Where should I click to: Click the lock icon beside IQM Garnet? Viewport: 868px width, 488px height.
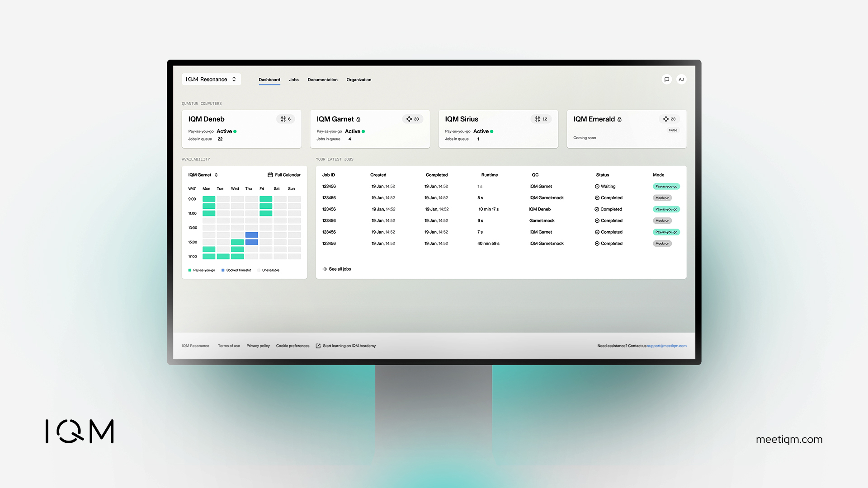359,119
